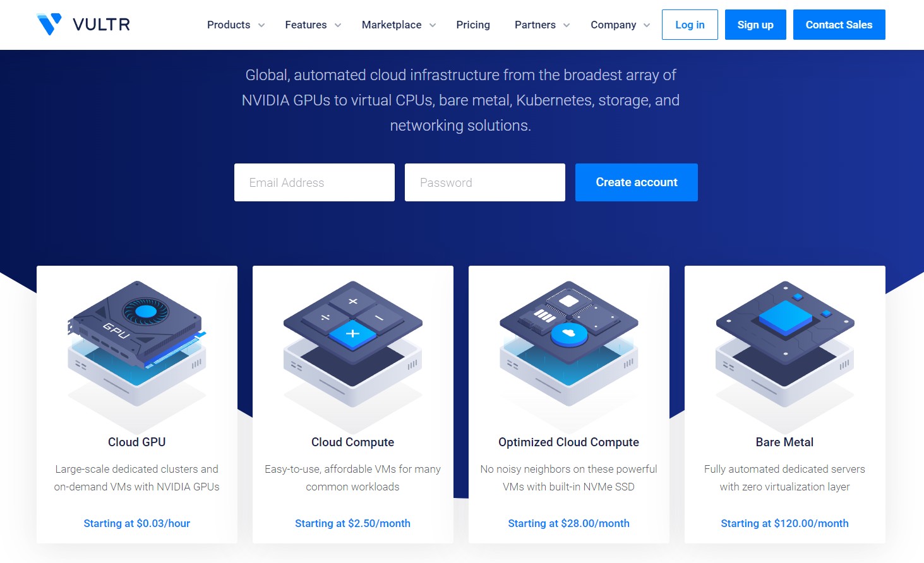Click 'Fully automated dedicated servers' description text
Image resolution: width=924 pixels, height=563 pixels.
click(785, 478)
